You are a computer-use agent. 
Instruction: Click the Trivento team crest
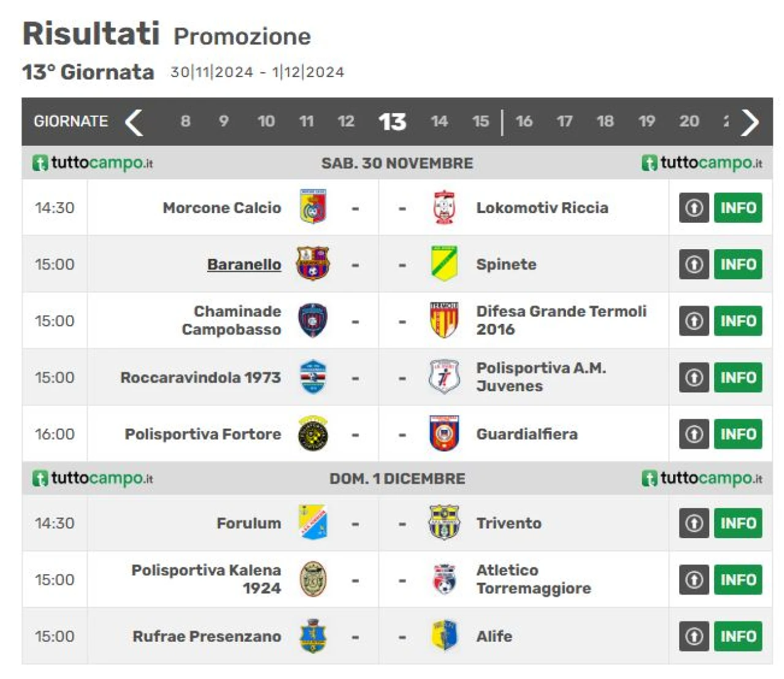[x=444, y=523]
